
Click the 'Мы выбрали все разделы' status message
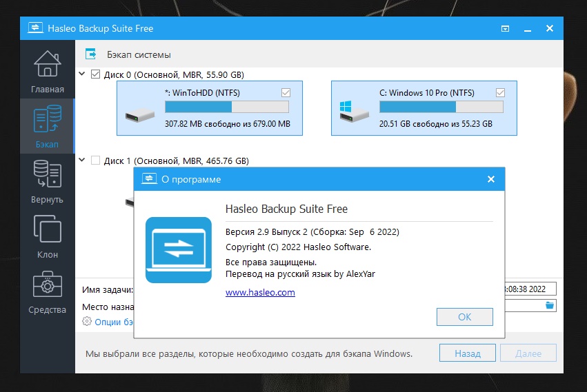[x=249, y=353]
